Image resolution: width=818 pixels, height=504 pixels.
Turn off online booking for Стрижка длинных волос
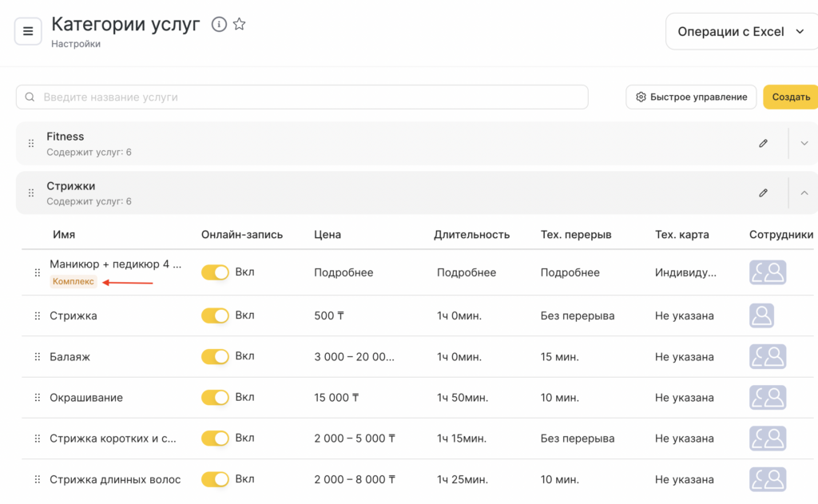tap(215, 479)
